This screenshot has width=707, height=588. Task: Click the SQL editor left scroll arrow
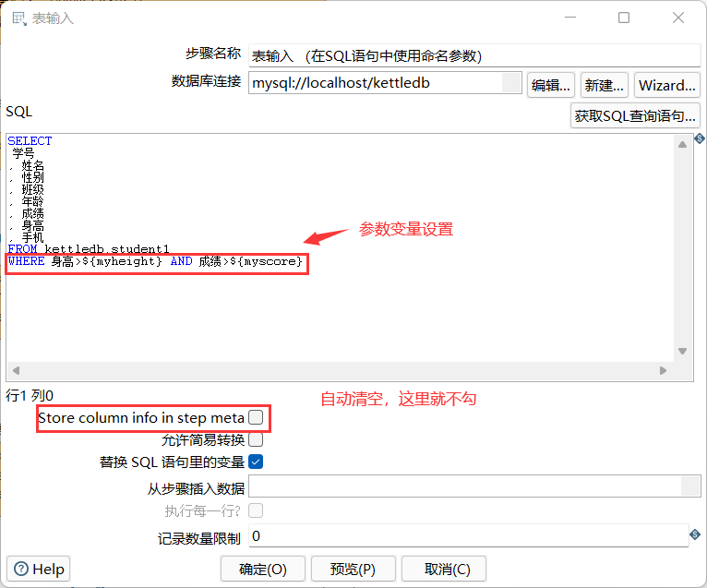(x=17, y=370)
